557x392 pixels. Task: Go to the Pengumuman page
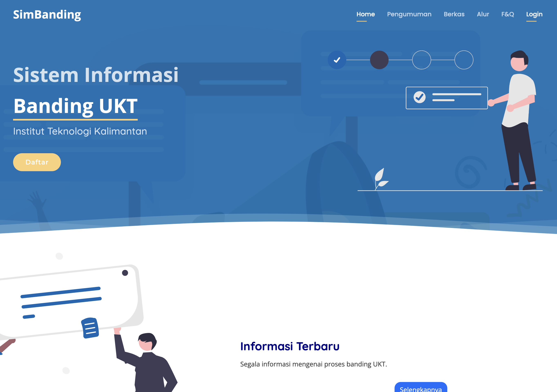tap(409, 14)
